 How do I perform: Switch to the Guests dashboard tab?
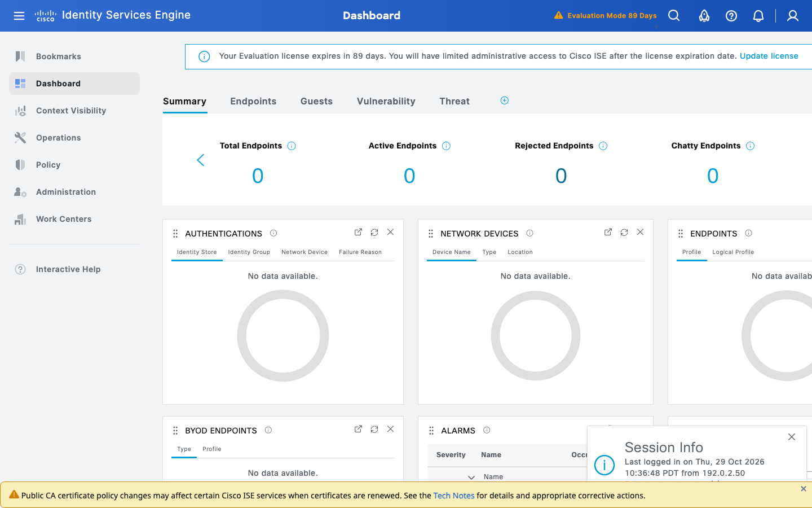316,101
